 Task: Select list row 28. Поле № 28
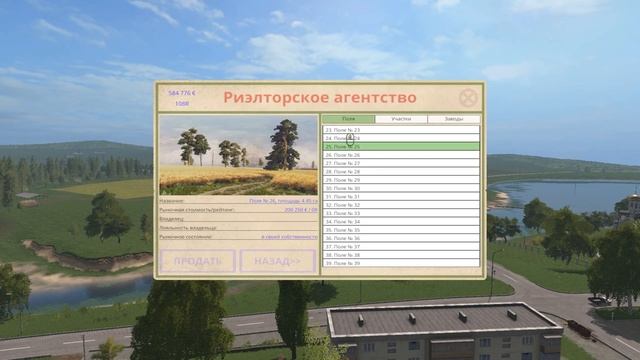401,172
